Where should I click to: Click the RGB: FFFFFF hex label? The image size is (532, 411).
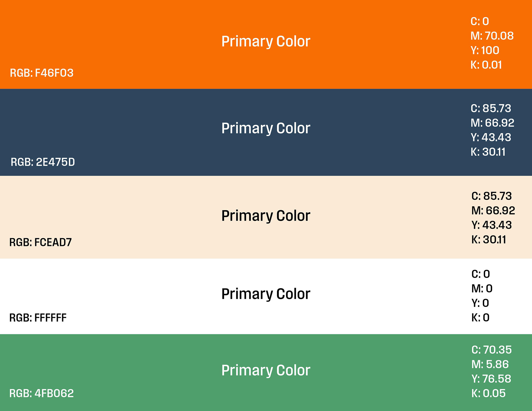tap(38, 318)
